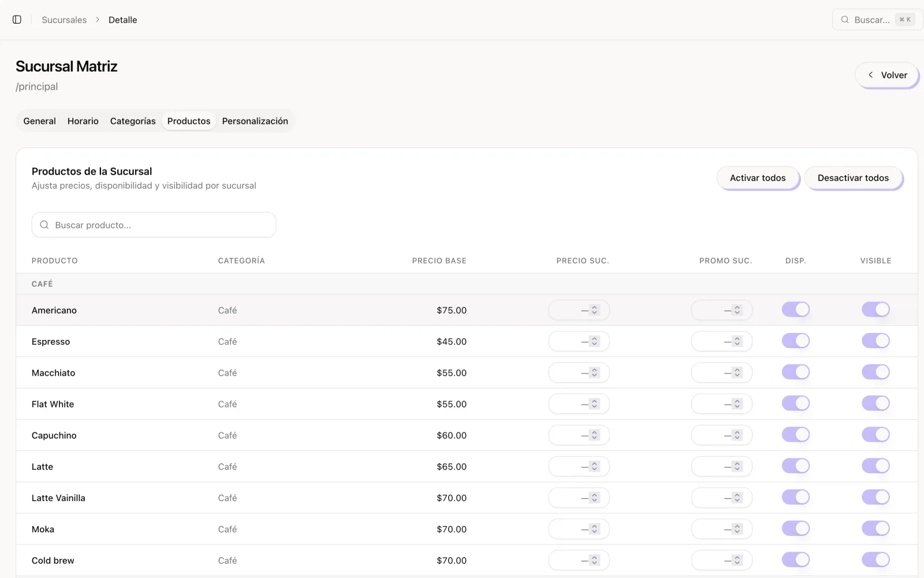This screenshot has width=924, height=578.
Task: Open the General tab
Action: pos(40,121)
